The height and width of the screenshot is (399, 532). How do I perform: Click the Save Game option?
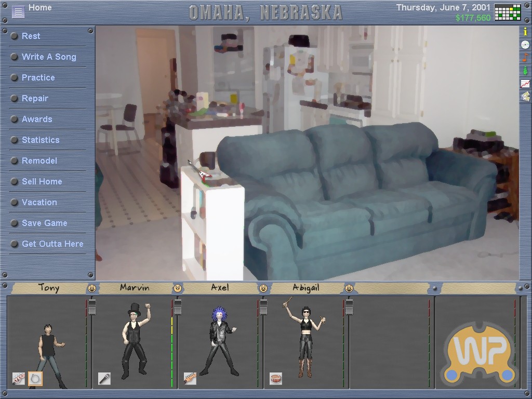click(x=44, y=223)
